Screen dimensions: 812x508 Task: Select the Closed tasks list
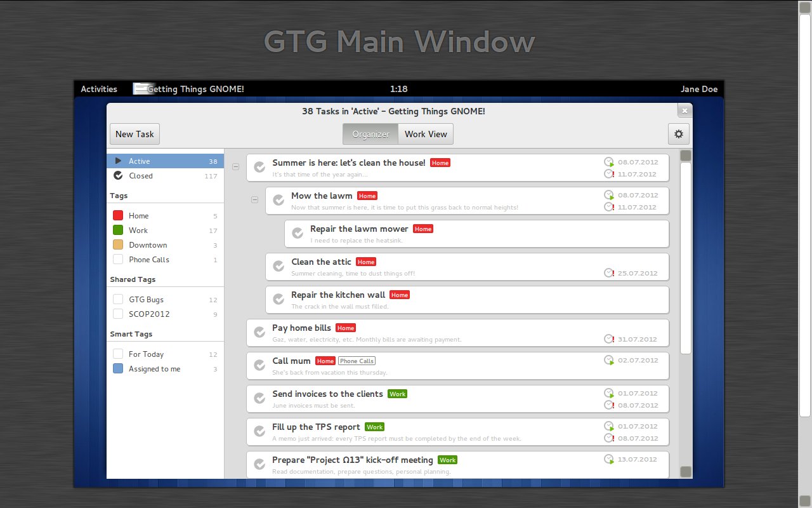[x=165, y=176]
